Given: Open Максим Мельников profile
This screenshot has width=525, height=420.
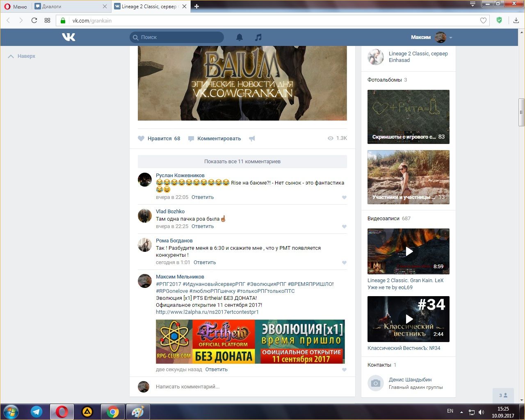Looking at the screenshot, I should coord(180,277).
